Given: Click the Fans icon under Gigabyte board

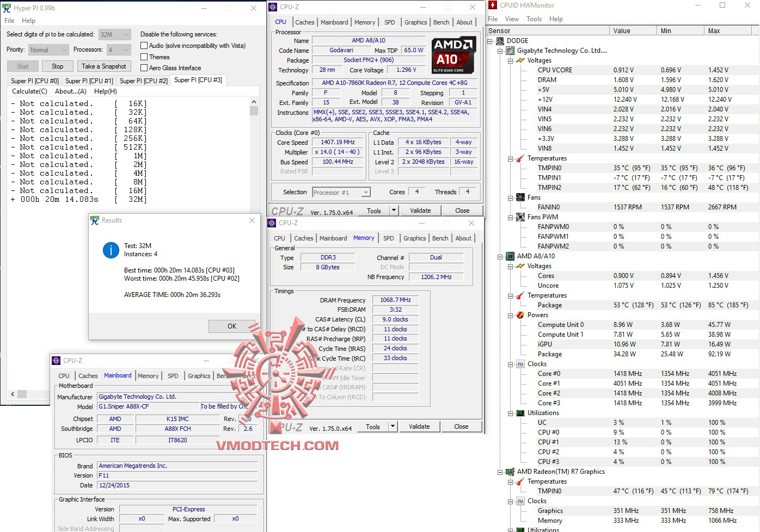Looking at the screenshot, I should [520, 197].
